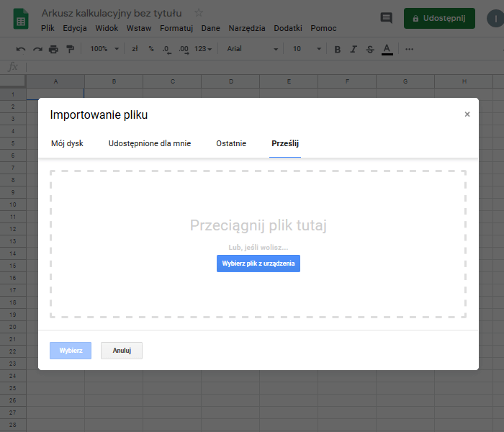Viewport: 504px width, 432px height.
Task: Click the Google Sheets home icon
Action: [x=20, y=20]
